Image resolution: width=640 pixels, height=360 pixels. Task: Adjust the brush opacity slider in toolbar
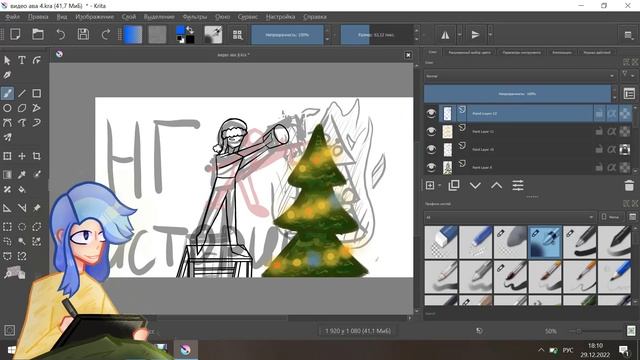pyautogui.click(x=287, y=35)
